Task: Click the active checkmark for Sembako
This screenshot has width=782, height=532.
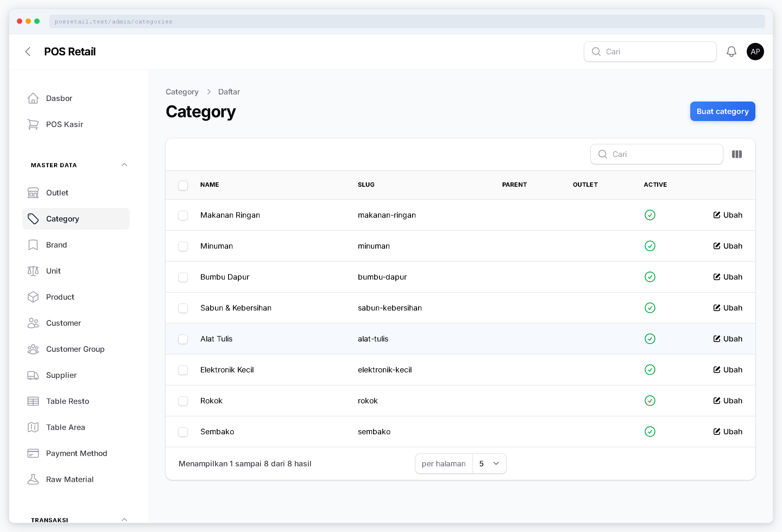Action: pyautogui.click(x=650, y=432)
